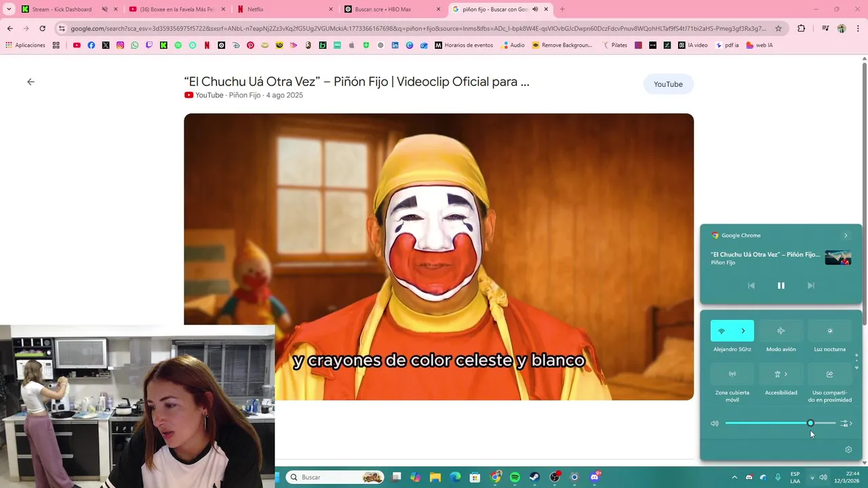868x488 pixels.
Task: Click the volume slider track
Action: click(x=781, y=423)
